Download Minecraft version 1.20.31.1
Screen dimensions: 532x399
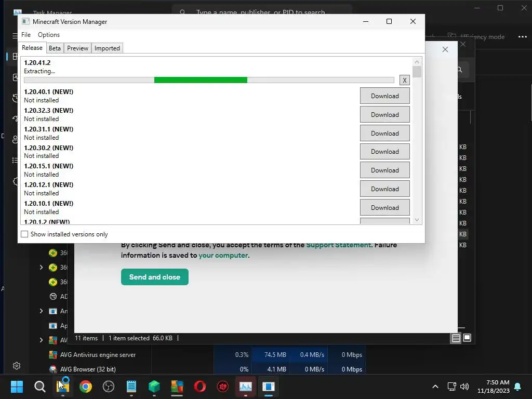tap(385, 134)
